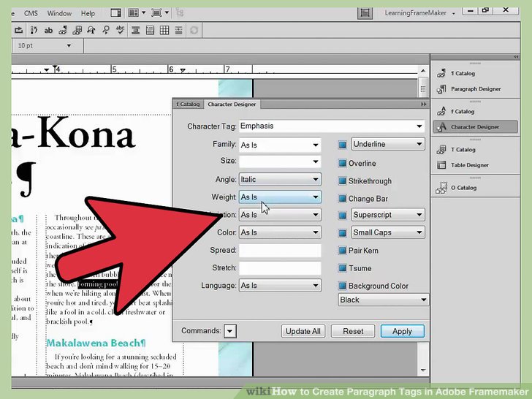Viewport: 532px width, 399px height.
Task: Open the Angle dropdown showing Italic
Action: [x=279, y=180]
